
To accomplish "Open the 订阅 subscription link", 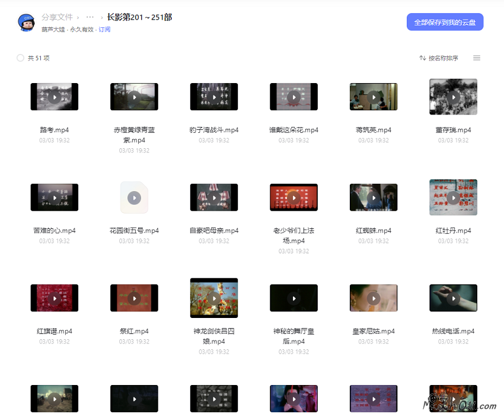I will 105,29.
